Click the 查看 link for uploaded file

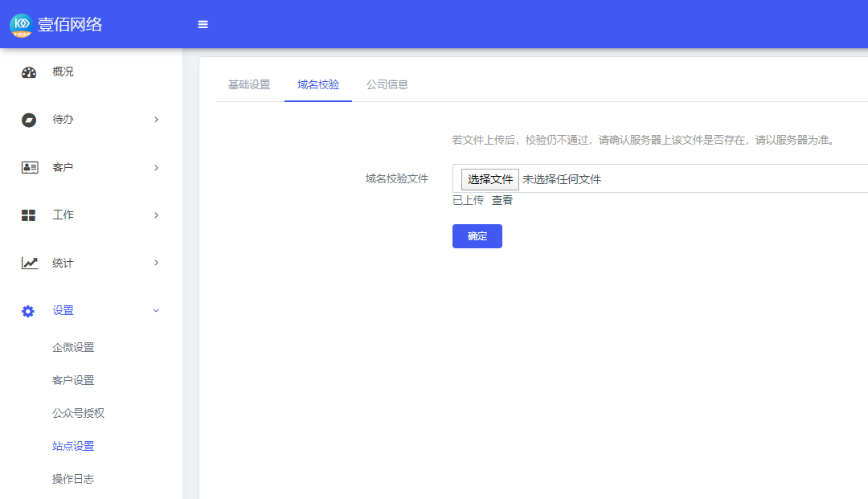pyautogui.click(x=502, y=200)
